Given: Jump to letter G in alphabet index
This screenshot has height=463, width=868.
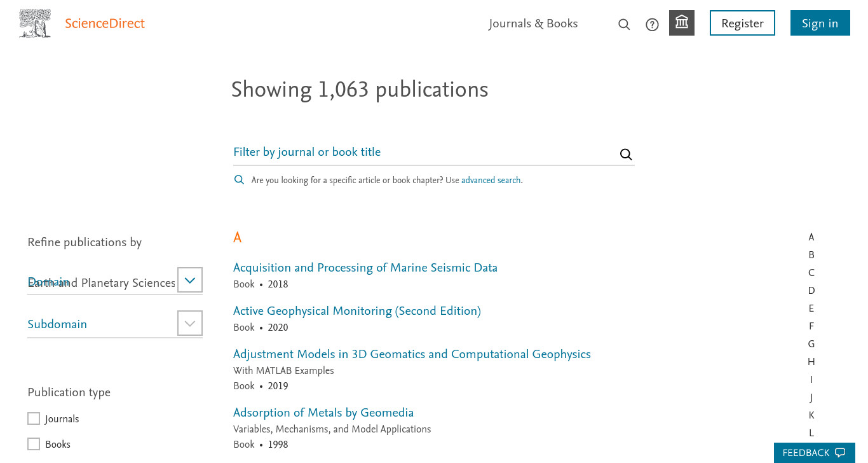Looking at the screenshot, I should pyautogui.click(x=811, y=344).
